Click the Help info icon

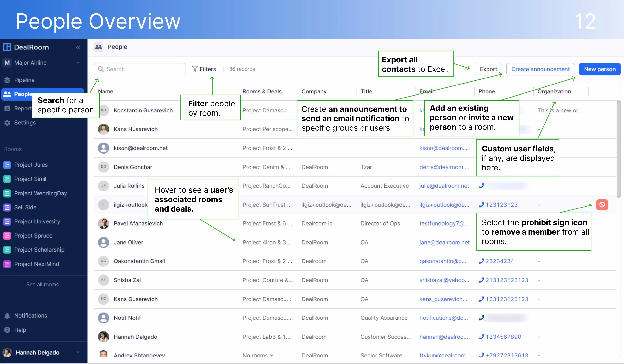pyautogui.click(x=7, y=330)
